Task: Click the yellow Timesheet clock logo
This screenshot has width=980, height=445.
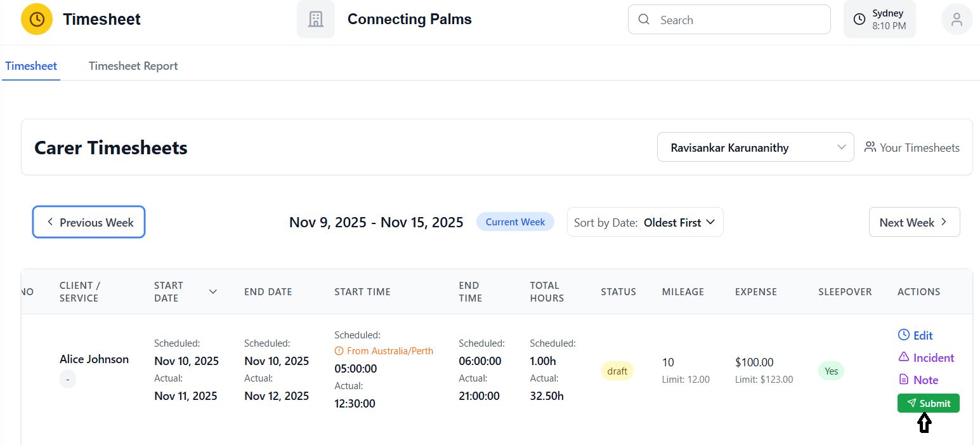Action: point(37,19)
